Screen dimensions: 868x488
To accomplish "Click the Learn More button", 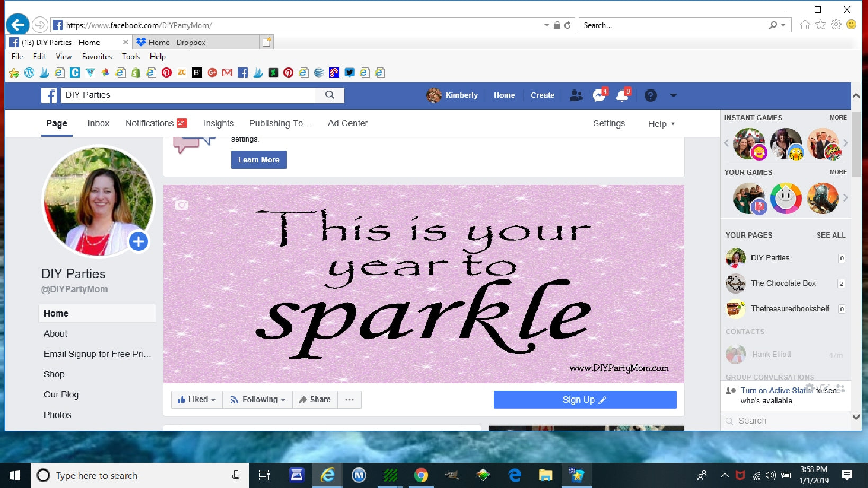I will click(258, 160).
